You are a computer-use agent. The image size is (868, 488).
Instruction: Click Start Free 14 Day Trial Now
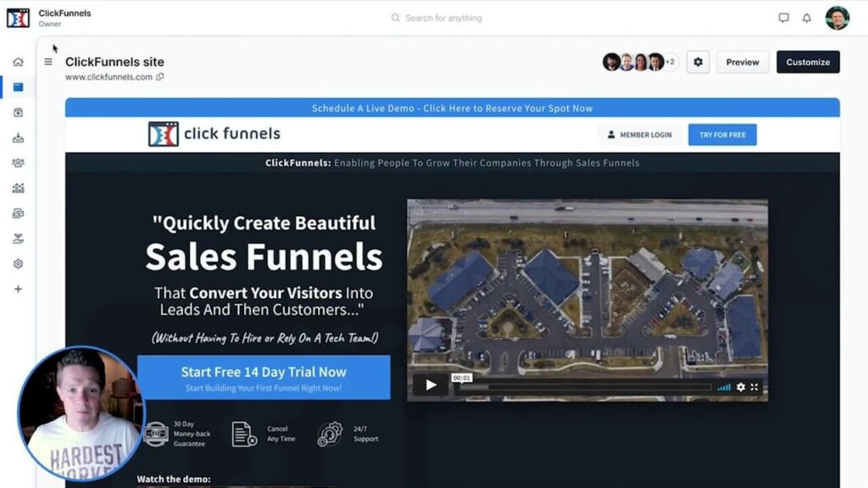(264, 377)
